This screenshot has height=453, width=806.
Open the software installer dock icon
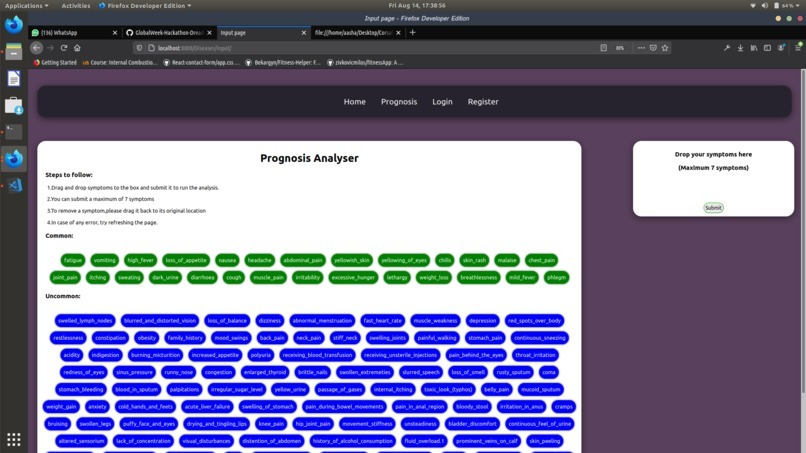point(14,105)
